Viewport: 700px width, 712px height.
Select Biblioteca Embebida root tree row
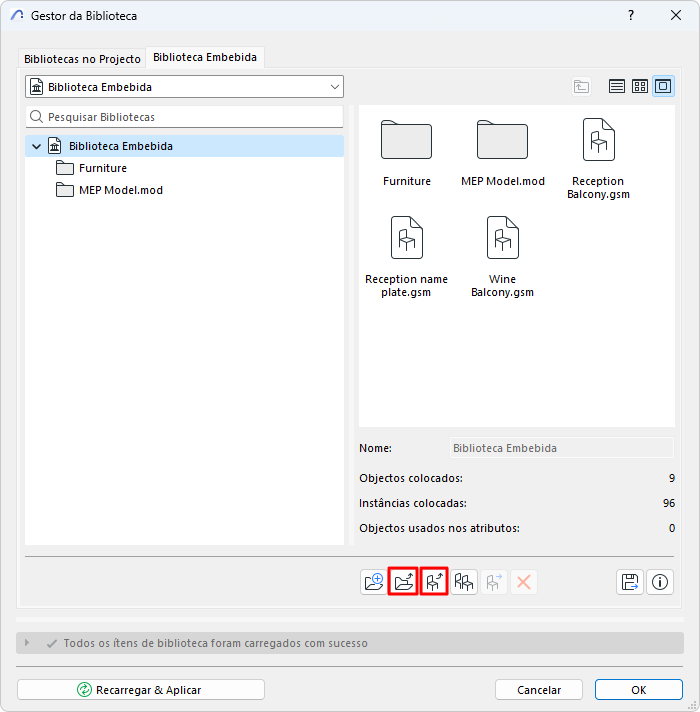184,146
